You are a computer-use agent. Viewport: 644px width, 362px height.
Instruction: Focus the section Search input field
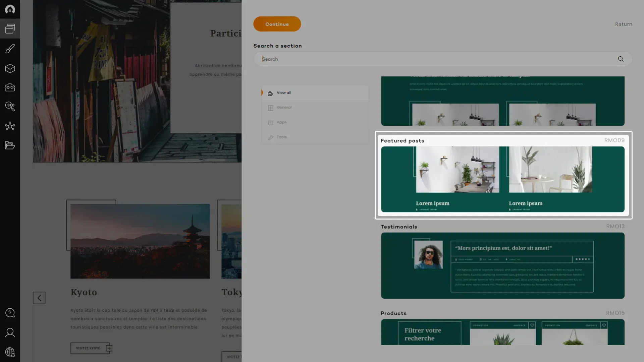[x=436, y=59]
